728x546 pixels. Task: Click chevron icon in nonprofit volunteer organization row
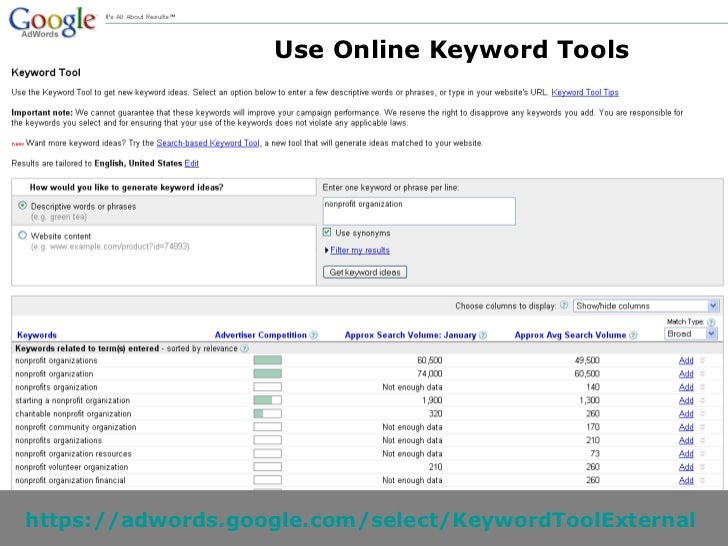[702, 467]
